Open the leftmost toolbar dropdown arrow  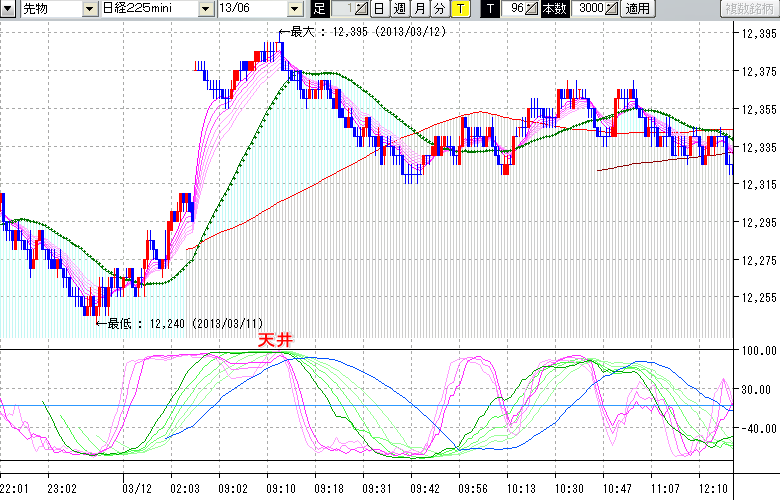tap(9, 9)
